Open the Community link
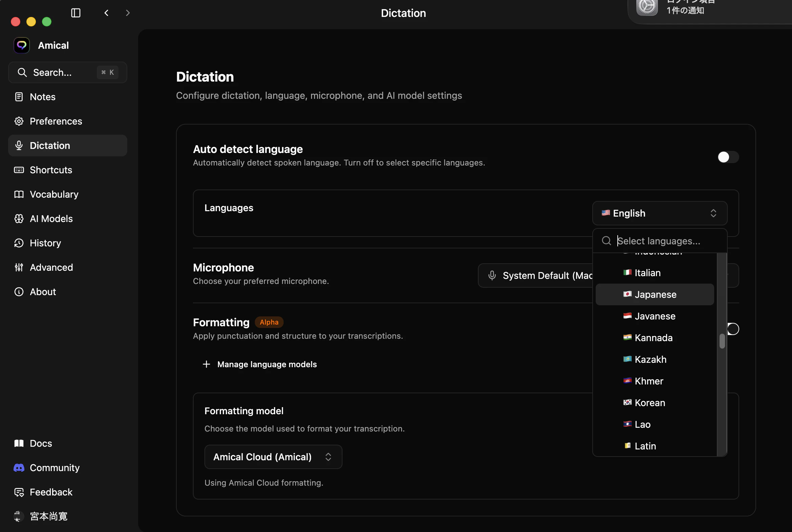The height and width of the screenshot is (532, 792). pyautogui.click(x=68, y=468)
